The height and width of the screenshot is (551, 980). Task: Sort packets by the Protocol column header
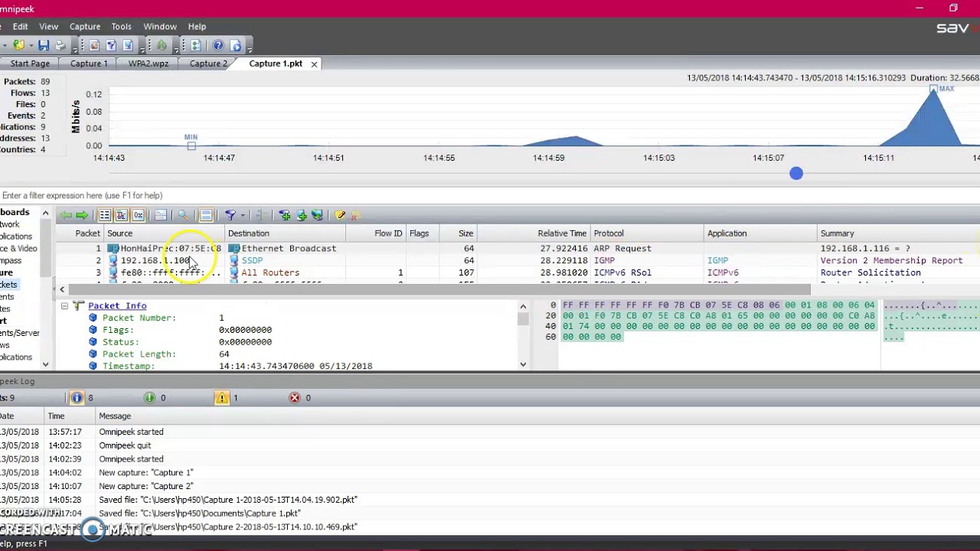pos(647,233)
